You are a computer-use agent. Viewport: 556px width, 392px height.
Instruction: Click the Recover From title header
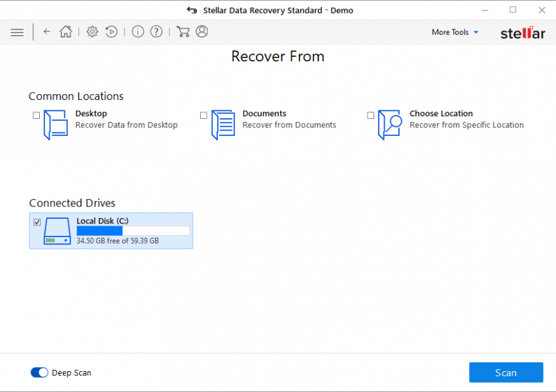pos(277,56)
